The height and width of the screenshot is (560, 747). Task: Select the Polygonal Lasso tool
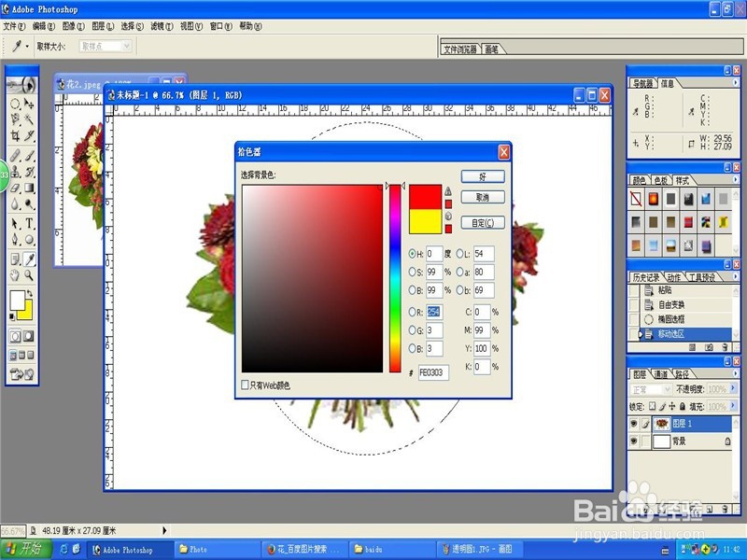click(15, 119)
